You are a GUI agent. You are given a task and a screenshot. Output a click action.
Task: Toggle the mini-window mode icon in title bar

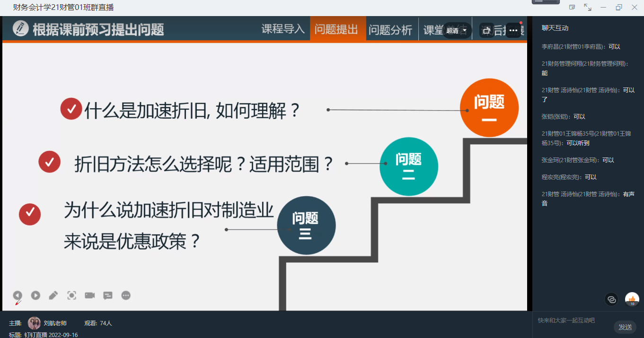pos(572,7)
